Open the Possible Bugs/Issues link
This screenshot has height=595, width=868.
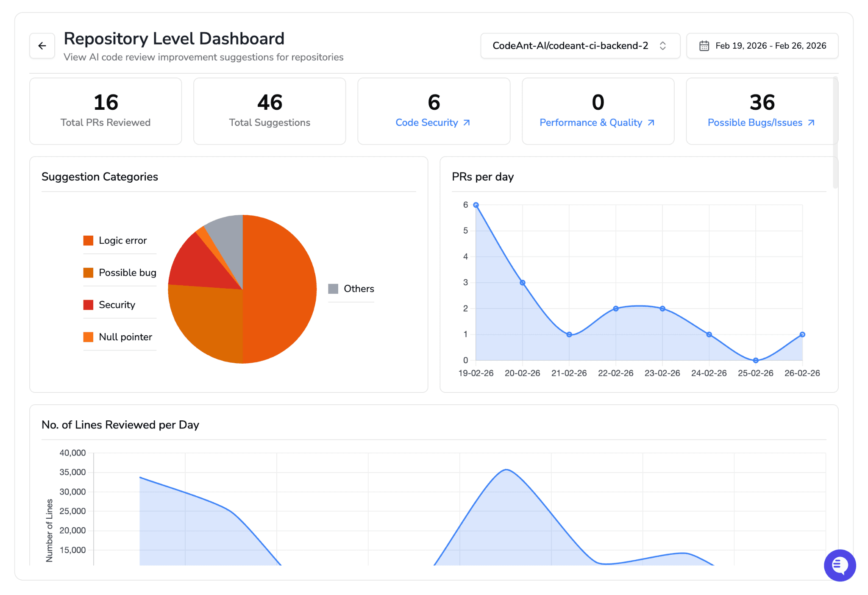click(x=754, y=123)
